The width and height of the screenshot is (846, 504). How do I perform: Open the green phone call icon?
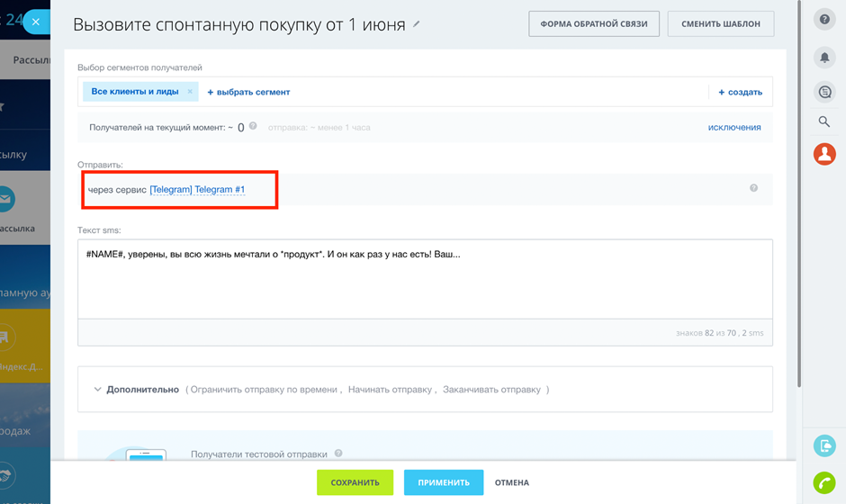pos(824,482)
